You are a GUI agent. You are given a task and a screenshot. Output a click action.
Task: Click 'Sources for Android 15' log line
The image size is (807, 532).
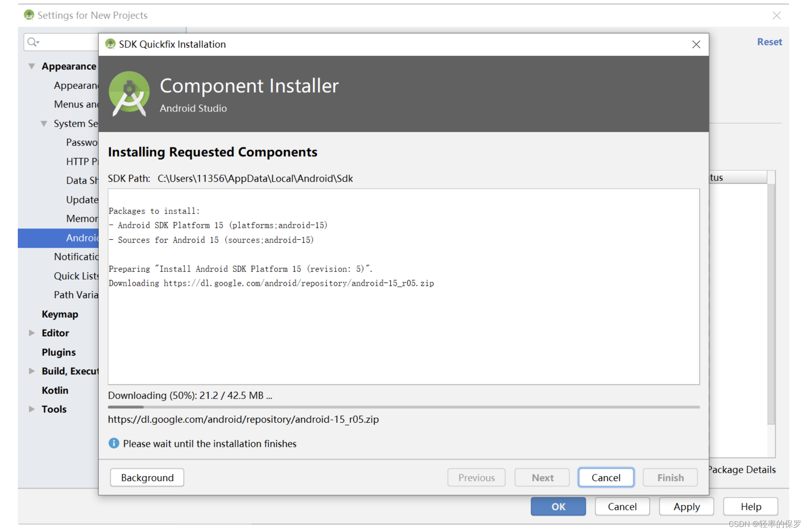coord(211,240)
